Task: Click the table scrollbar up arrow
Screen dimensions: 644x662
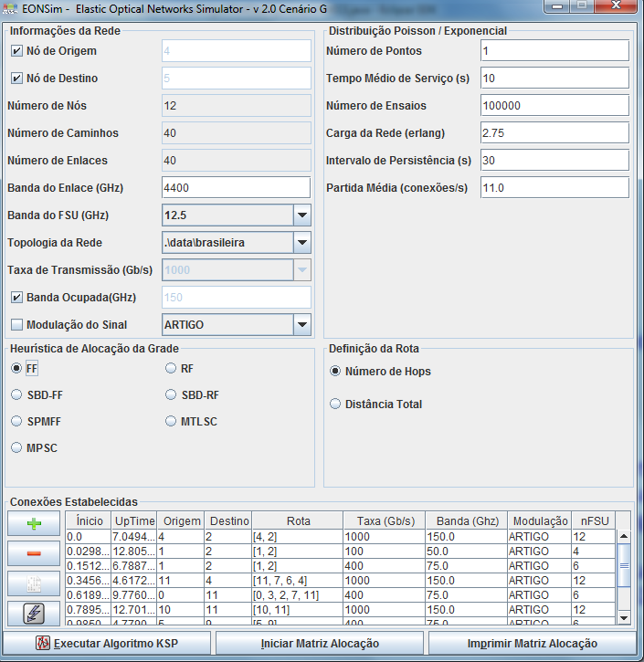Action: (x=624, y=537)
